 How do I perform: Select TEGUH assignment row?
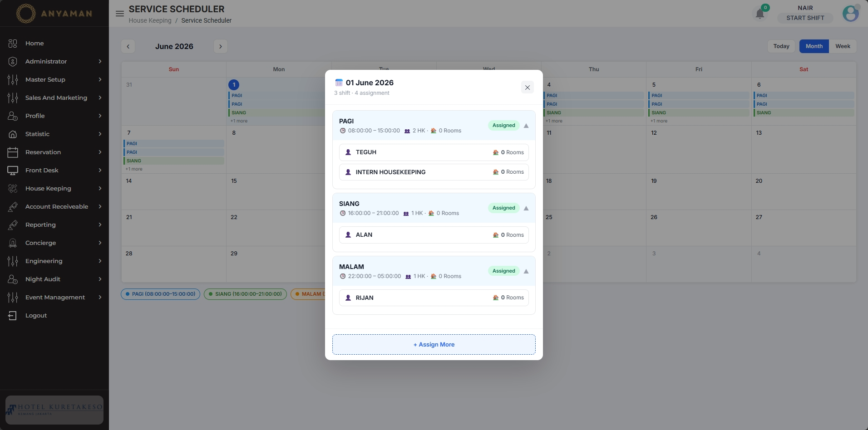[434, 152]
